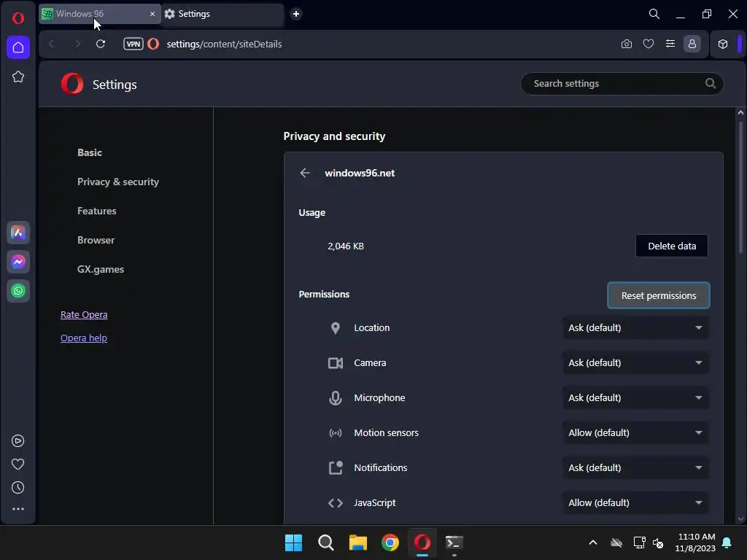Open Motion sensors permission dropdown
747x560 pixels.
(635, 433)
